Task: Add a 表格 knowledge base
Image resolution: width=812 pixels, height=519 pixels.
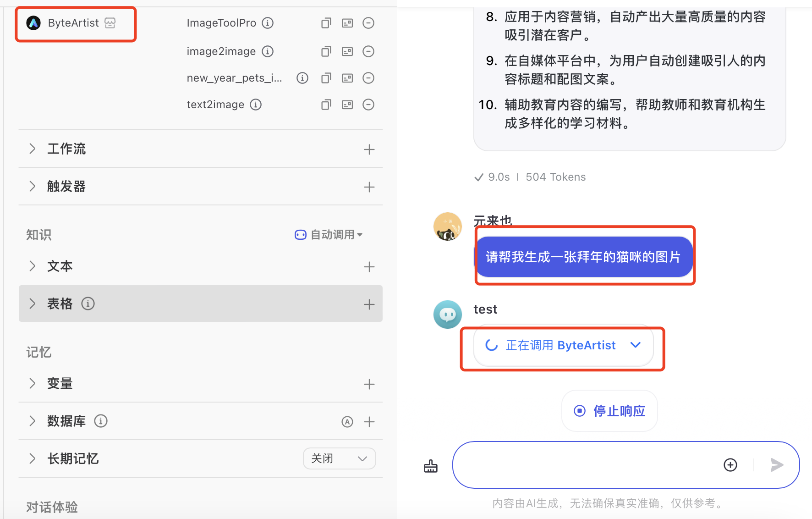Action: point(369,304)
